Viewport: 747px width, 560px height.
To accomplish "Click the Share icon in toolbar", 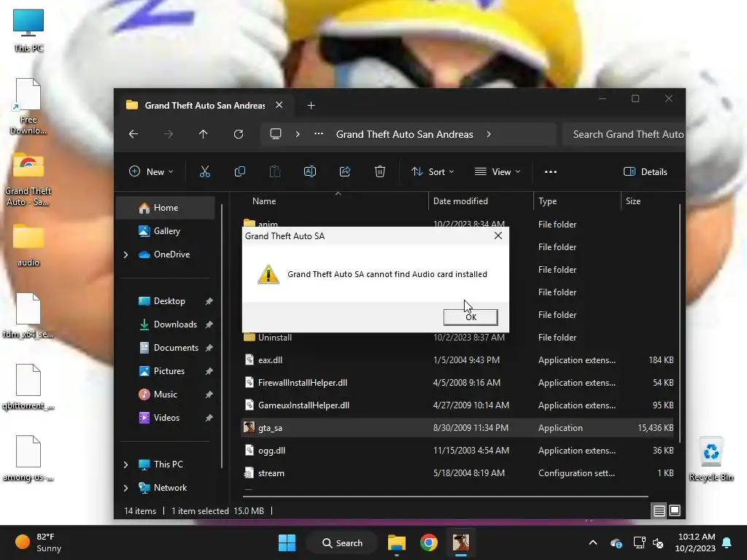I will pos(345,171).
